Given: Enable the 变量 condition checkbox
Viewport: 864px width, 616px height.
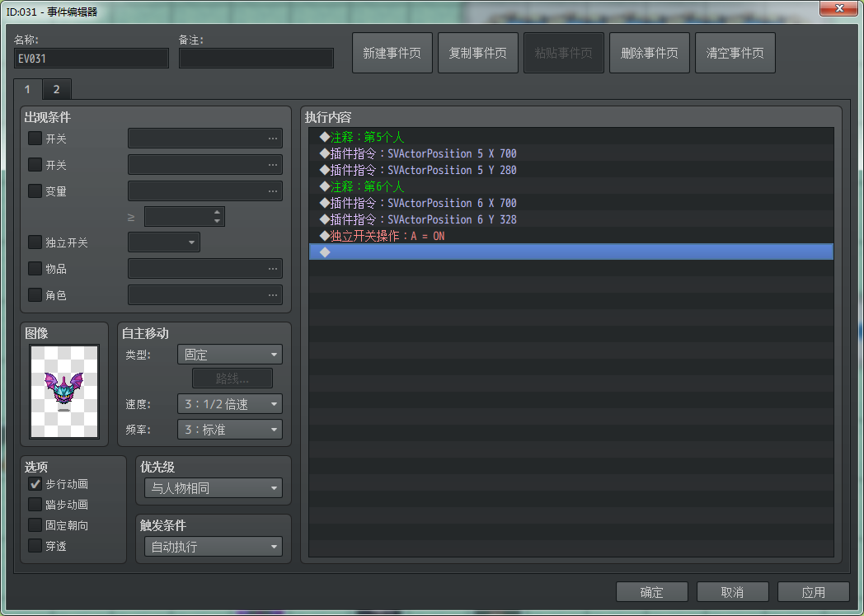Looking at the screenshot, I should coord(35,190).
